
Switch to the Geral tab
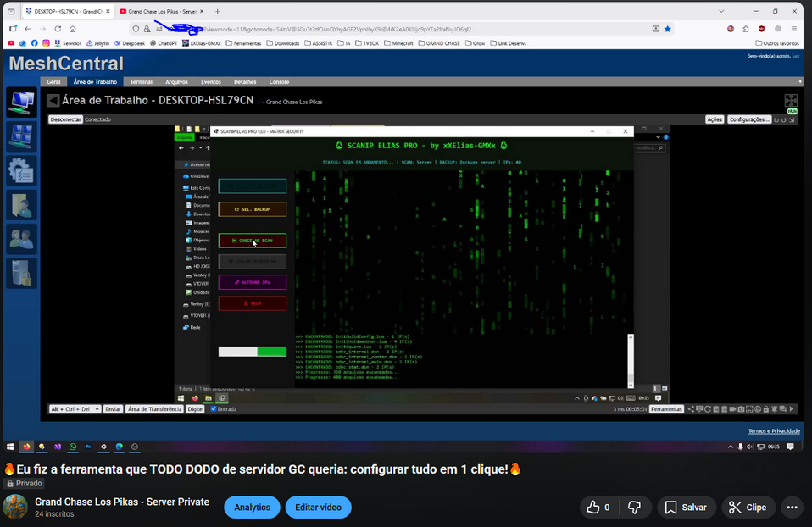coord(53,82)
